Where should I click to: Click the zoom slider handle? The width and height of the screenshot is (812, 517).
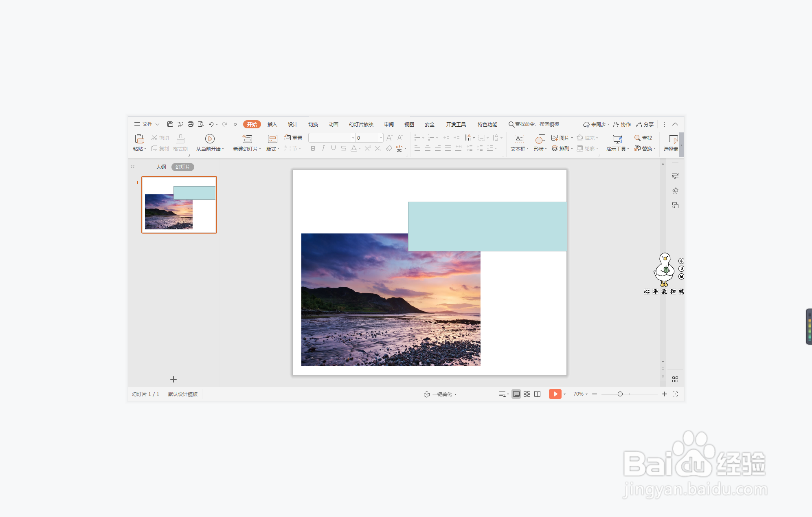click(620, 394)
